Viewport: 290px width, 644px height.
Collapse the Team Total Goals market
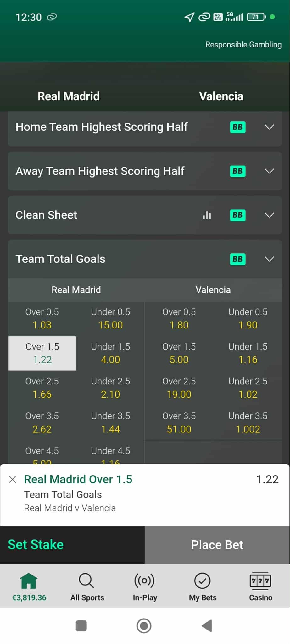(269, 259)
